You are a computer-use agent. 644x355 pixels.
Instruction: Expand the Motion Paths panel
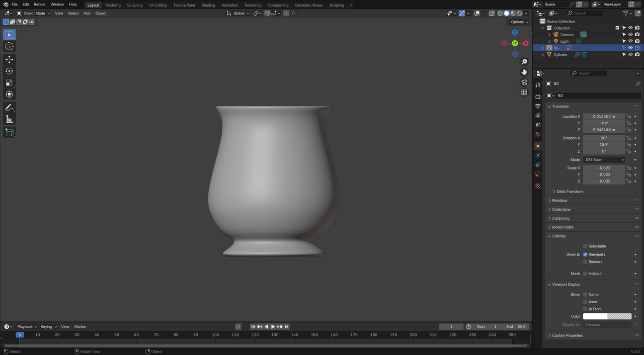(562, 227)
